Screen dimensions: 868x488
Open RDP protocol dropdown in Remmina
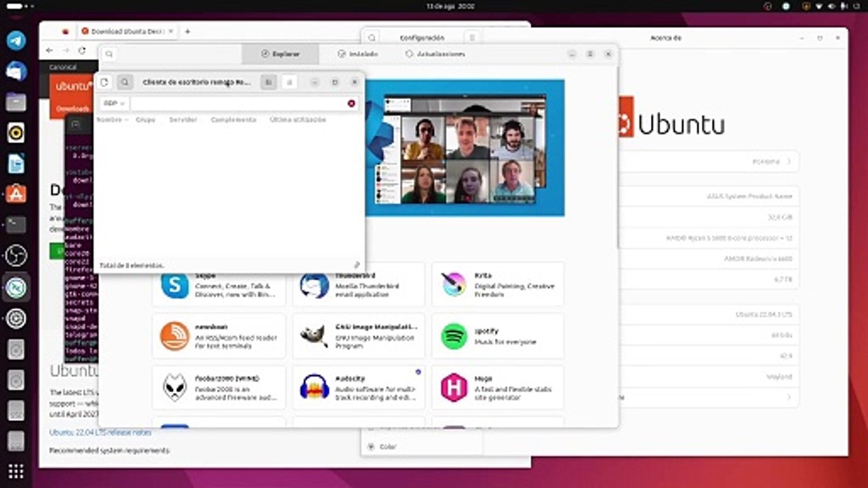coord(113,103)
